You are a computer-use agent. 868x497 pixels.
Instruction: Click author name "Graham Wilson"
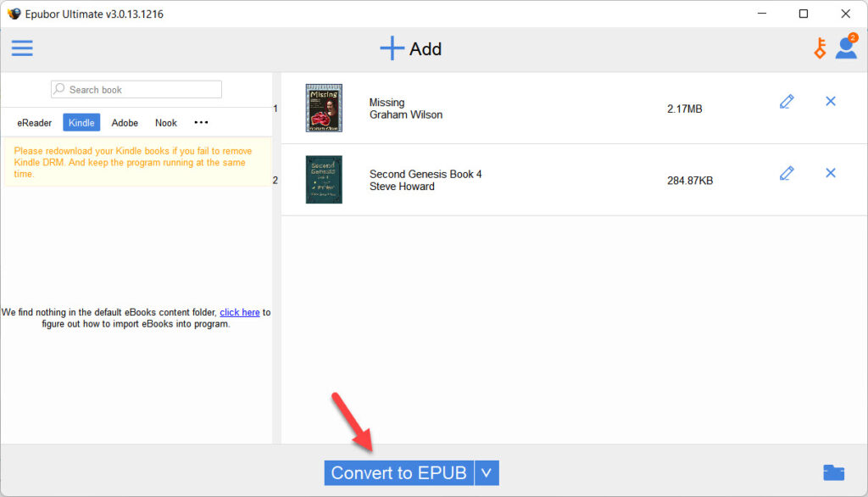[x=406, y=114]
